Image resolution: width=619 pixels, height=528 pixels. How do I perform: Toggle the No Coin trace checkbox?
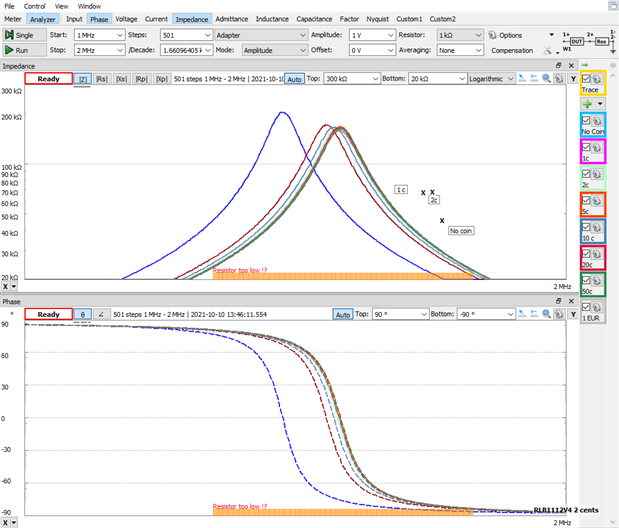point(587,118)
